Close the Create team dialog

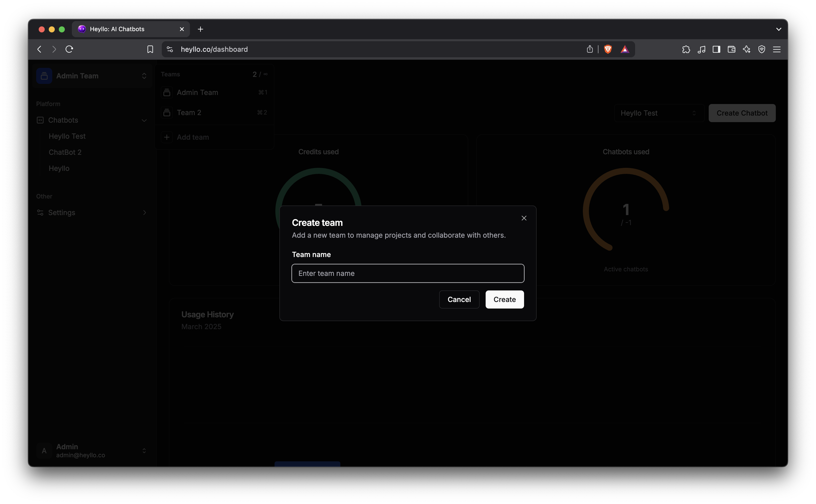(x=524, y=218)
